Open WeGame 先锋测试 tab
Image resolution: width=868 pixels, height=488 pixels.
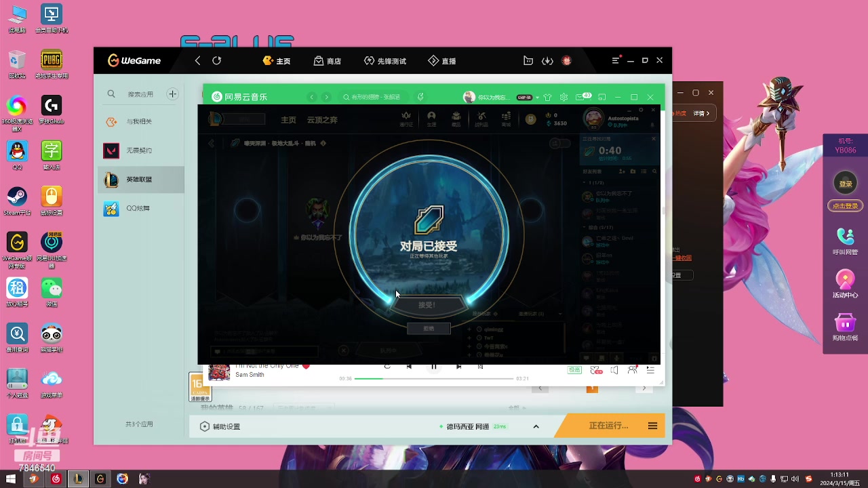[385, 61]
